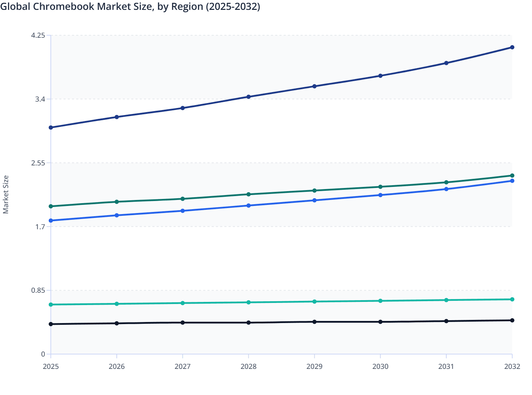Viewport: 532px width, 395px height.
Task: Click the black line at year 2032
Action: point(512,320)
